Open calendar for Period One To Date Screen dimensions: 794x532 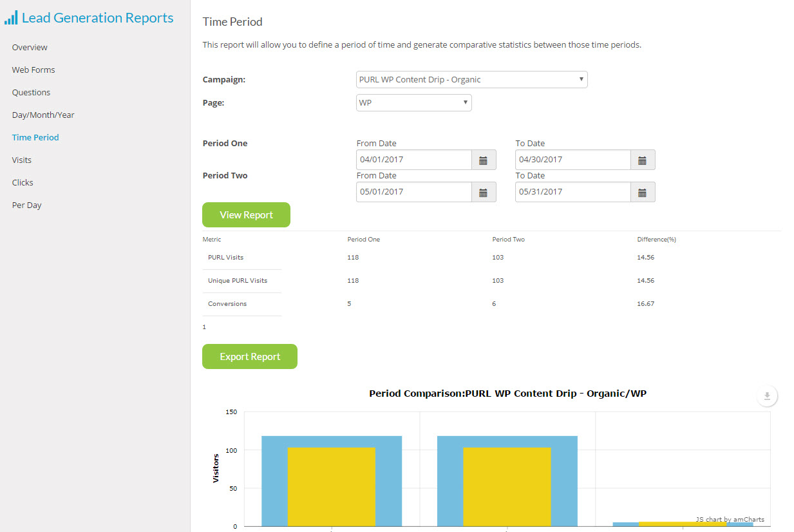643,160
